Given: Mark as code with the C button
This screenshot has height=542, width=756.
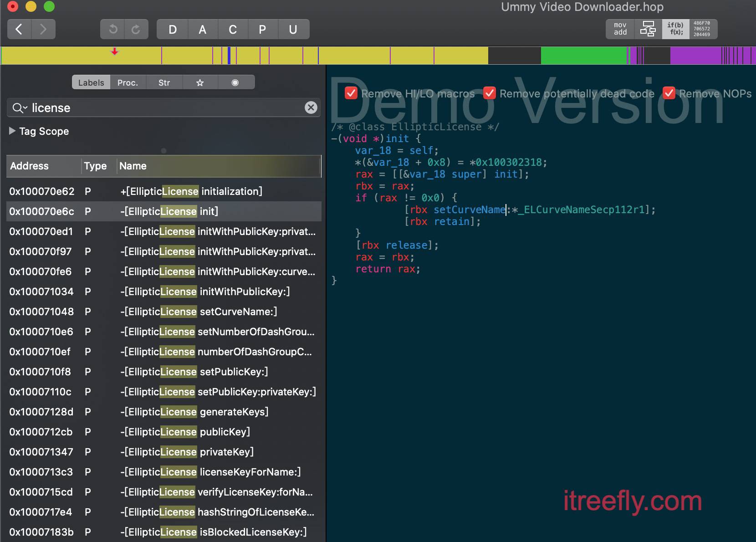Looking at the screenshot, I should coord(233,30).
